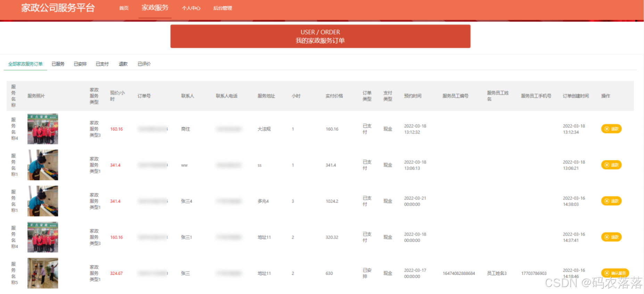Select employee name 员工姓名3
This screenshot has height=294, width=644.
click(497, 273)
